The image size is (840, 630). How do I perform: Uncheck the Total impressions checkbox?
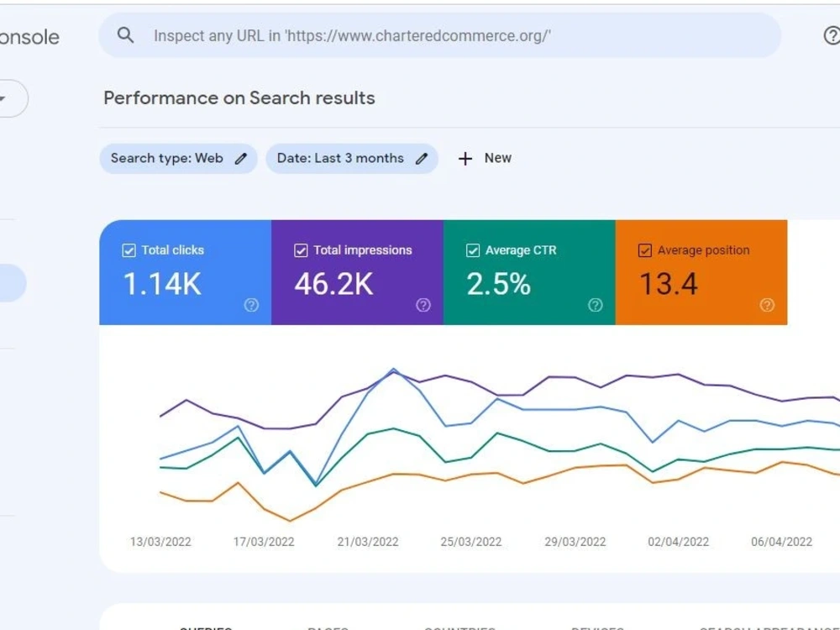click(301, 250)
